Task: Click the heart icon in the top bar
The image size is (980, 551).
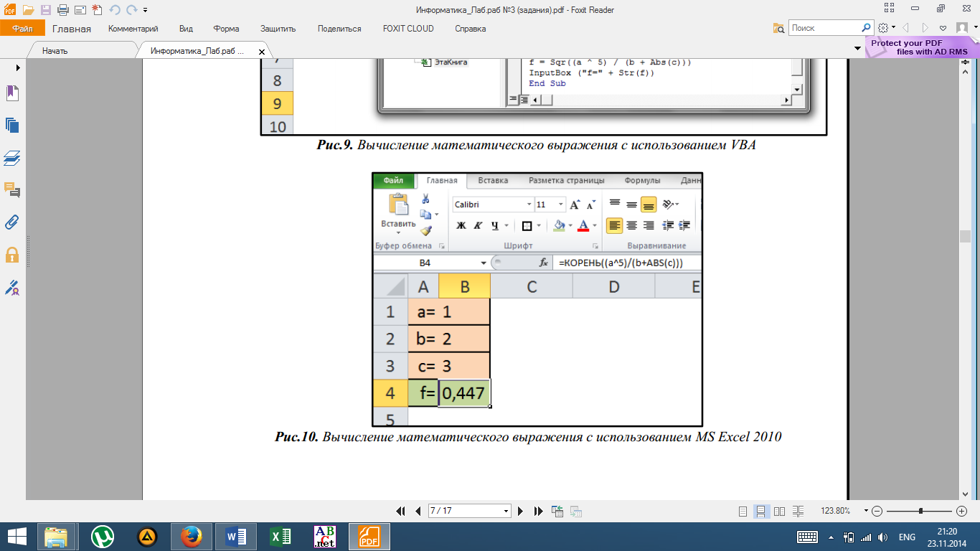Action: pyautogui.click(x=943, y=28)
